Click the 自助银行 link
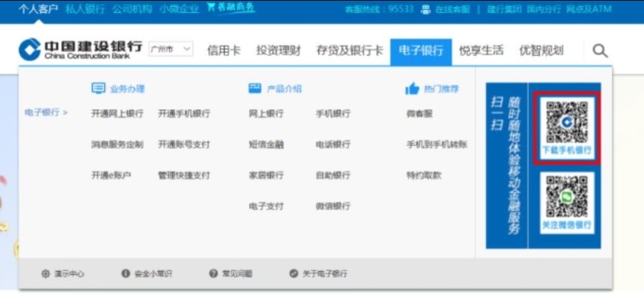Screen dimensions: 644x299 pyautogui.click(x=333, y=175)
